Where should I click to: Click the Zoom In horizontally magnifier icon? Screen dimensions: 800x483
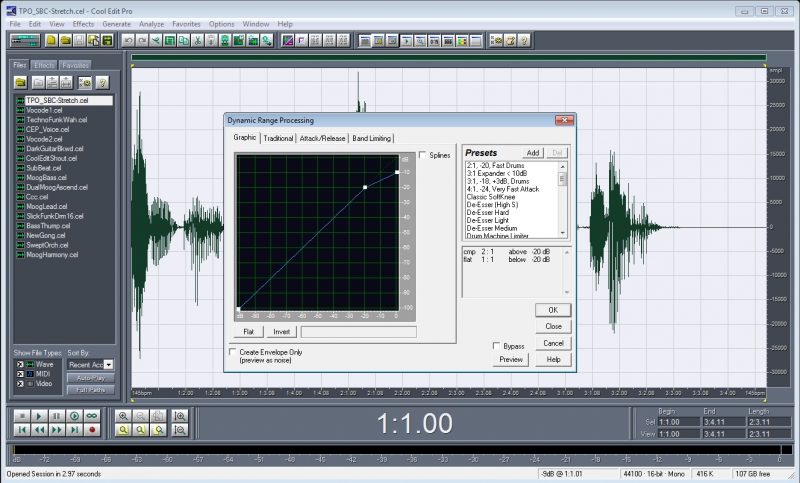click(123, 416)
